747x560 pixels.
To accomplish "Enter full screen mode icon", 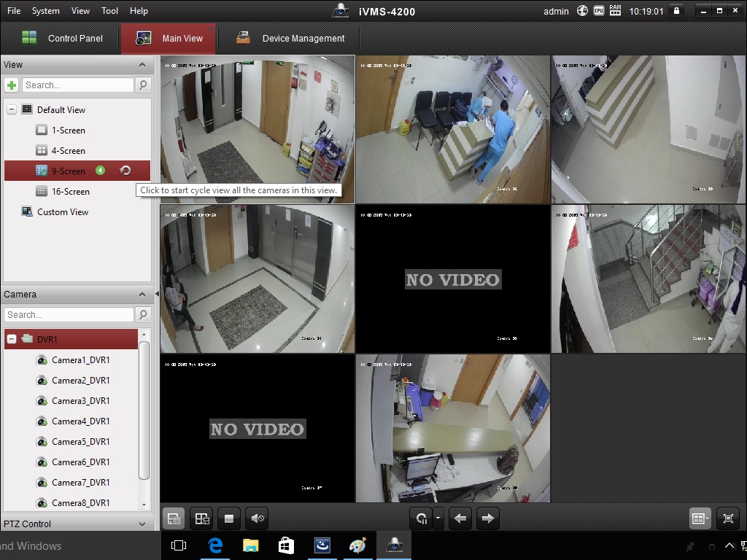I will tap(728, 518).
